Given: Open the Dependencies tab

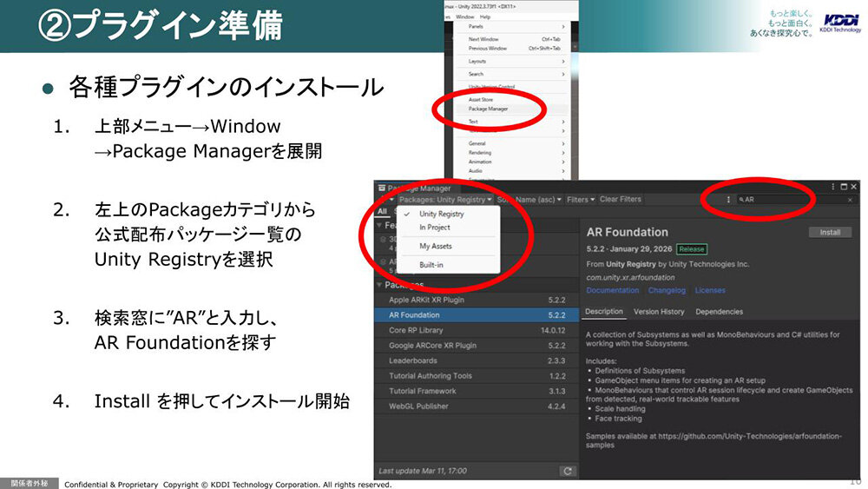Looking at the screenshot, I should (719, 312).
